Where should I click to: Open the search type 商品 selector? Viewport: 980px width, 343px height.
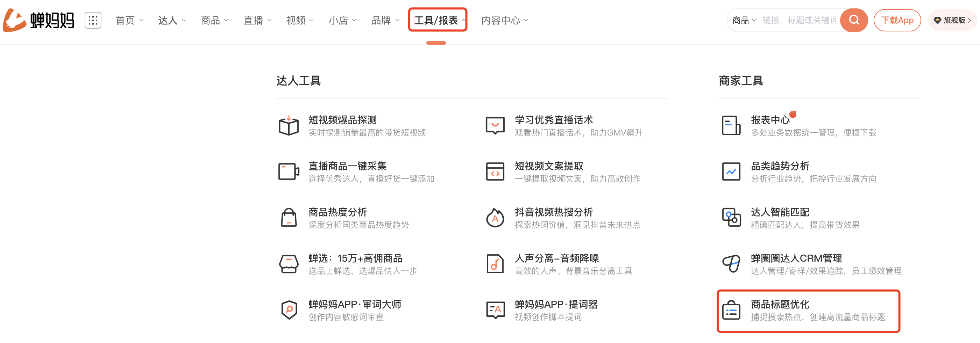[x=744, y=20]
